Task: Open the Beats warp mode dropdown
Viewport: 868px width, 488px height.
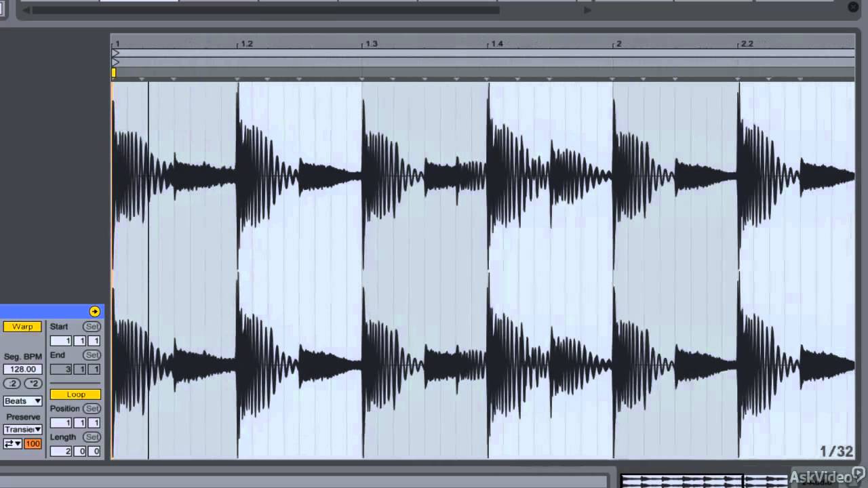Action: coord(22,401)
